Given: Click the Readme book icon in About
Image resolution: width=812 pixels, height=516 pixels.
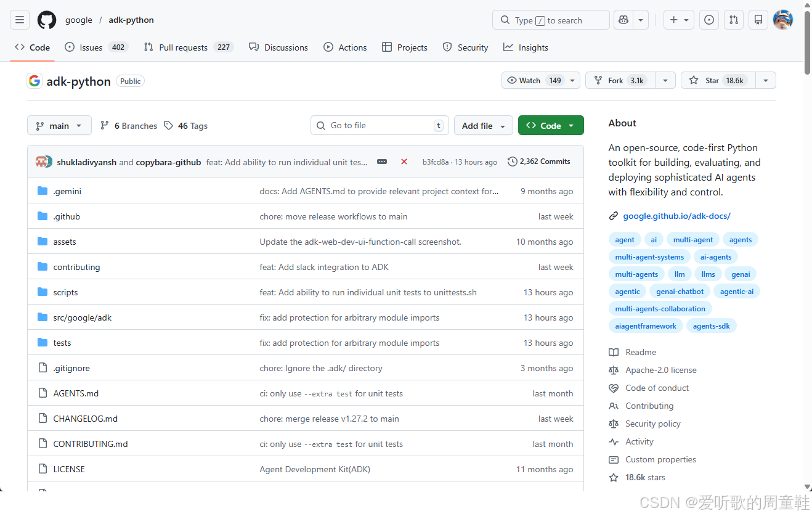Looking at the screenshot, I should click(613, 352).
